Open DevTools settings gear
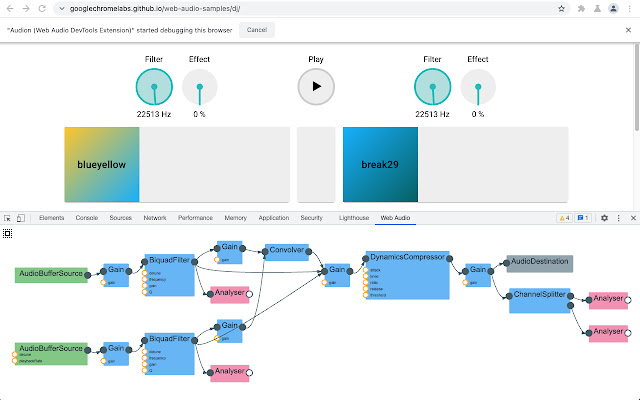The image size is (640, 400). tap(604, 218)
